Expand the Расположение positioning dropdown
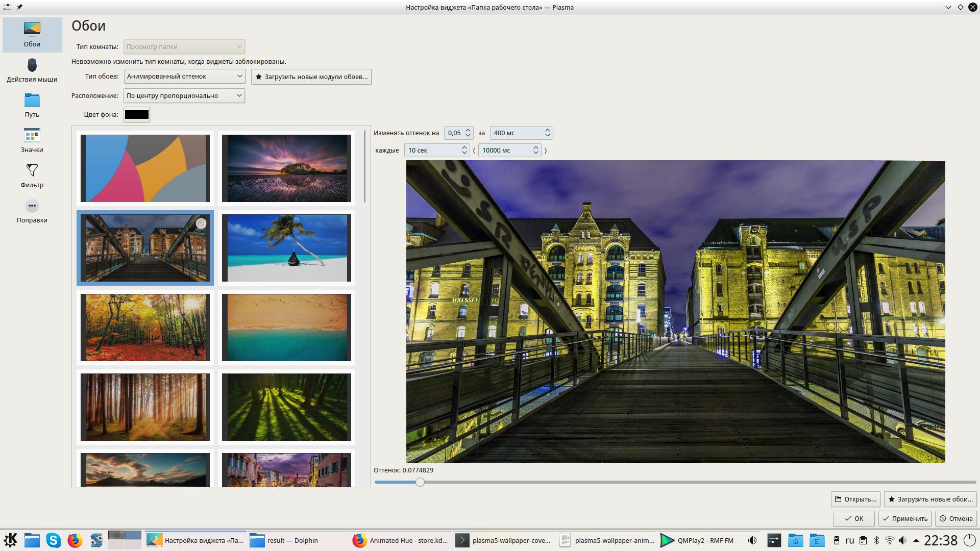Screen dimensions: 980x551 click(x=184, y=96)
